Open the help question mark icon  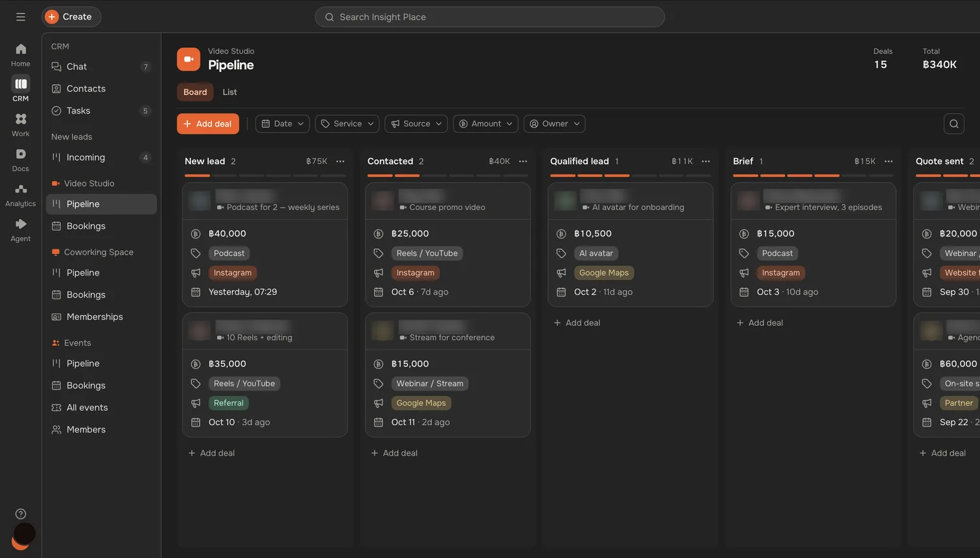(21, 514)
